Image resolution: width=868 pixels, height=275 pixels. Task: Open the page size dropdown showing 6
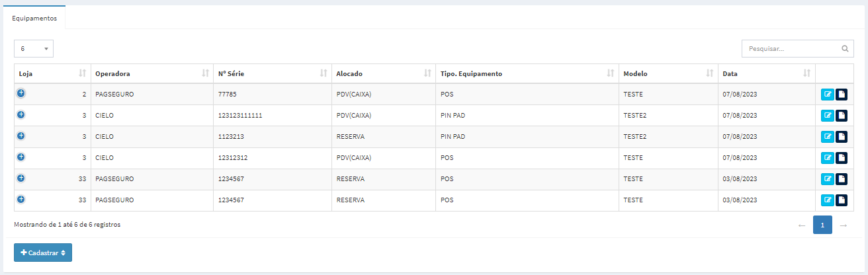point(34,49)
